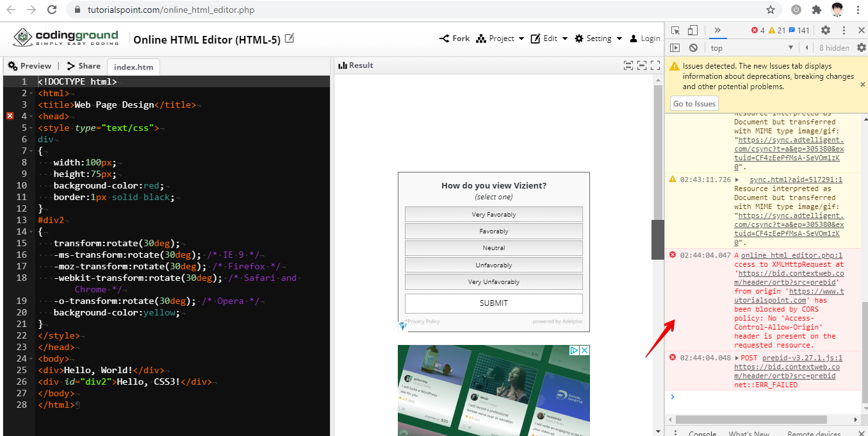
Task: Click the second result-pane layout icon
Action: pos(642,65)
